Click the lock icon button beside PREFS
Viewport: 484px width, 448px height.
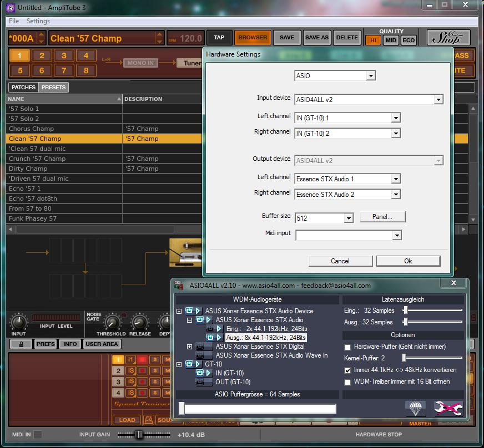[x=21, y=344]
